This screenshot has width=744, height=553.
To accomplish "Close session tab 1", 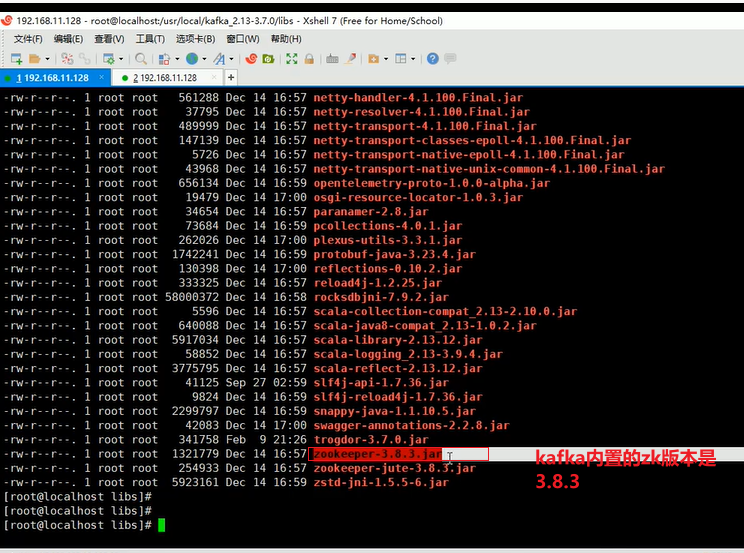I will click(x=102, y=77).
